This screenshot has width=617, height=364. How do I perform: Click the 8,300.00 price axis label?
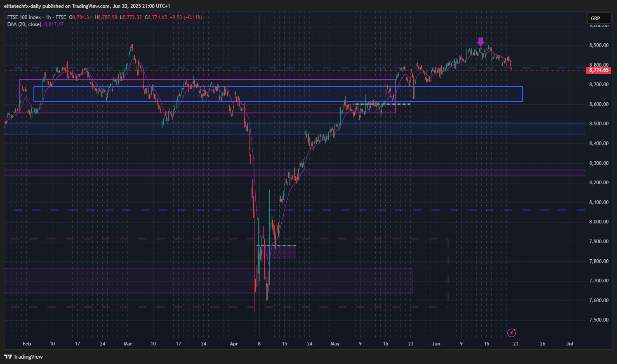pos(599,163)
